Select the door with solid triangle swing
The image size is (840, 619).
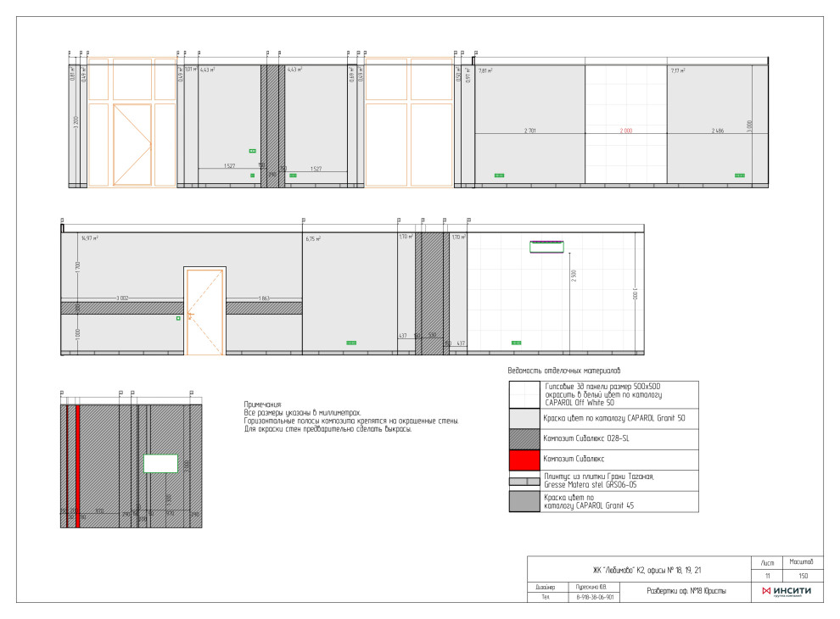132,144
